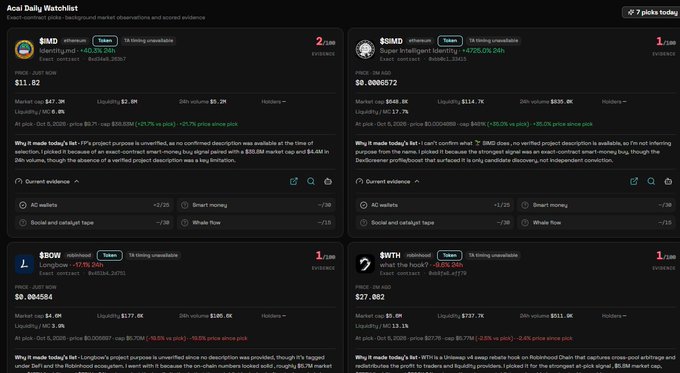Screen dimensions: 680x373
Task: Click the Acai Daily Watchlist title
Action: (x=42, y=8)
